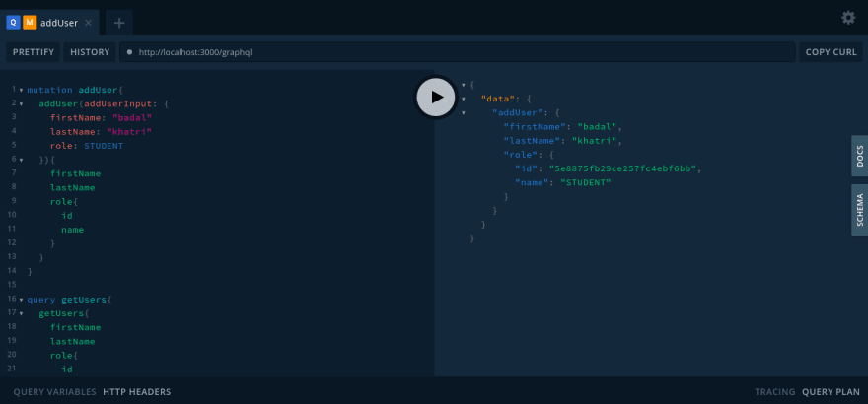The width and height of the screenshot is (868, 404).
Task: Click "firstName" key in the response
Action: click(535, 126)
